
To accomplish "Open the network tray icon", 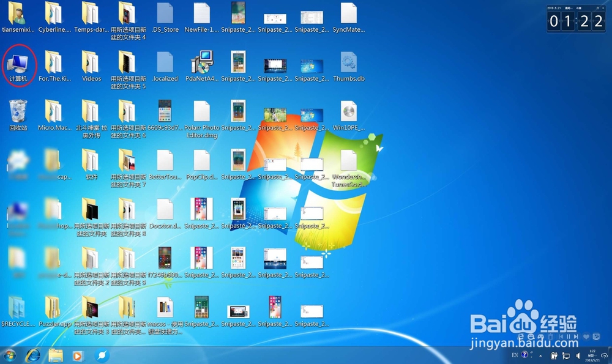I will (x=566, y=356).
